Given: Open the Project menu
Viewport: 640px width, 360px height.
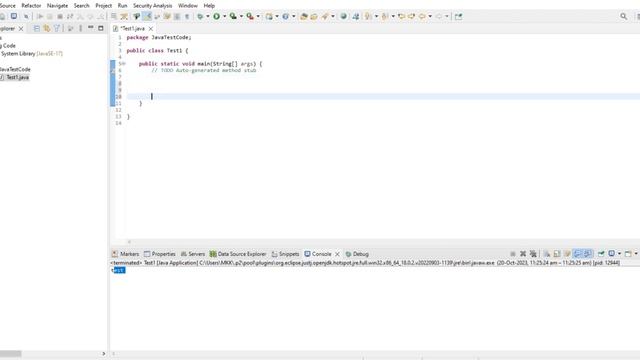Looking at the screenshot, I should click(104, 6).
